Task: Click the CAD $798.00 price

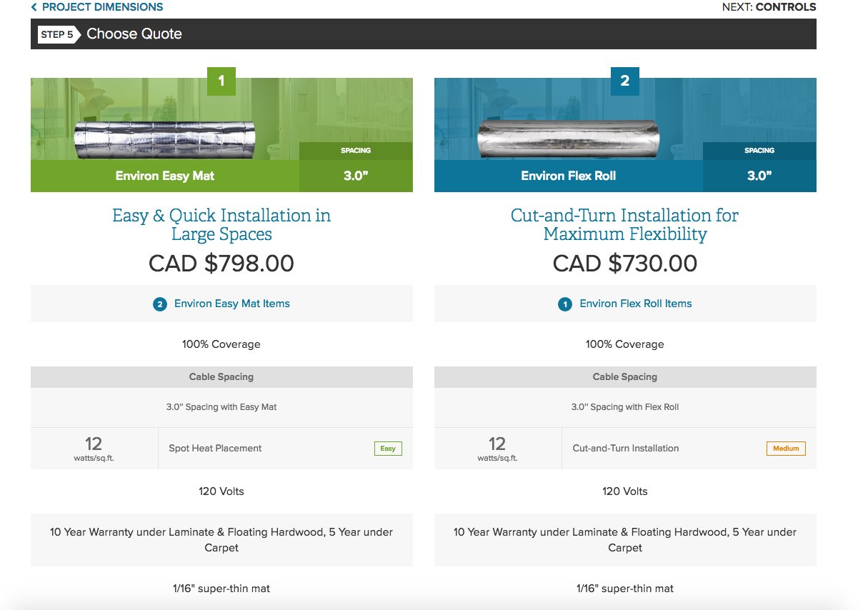Action: tap(221, 264)
